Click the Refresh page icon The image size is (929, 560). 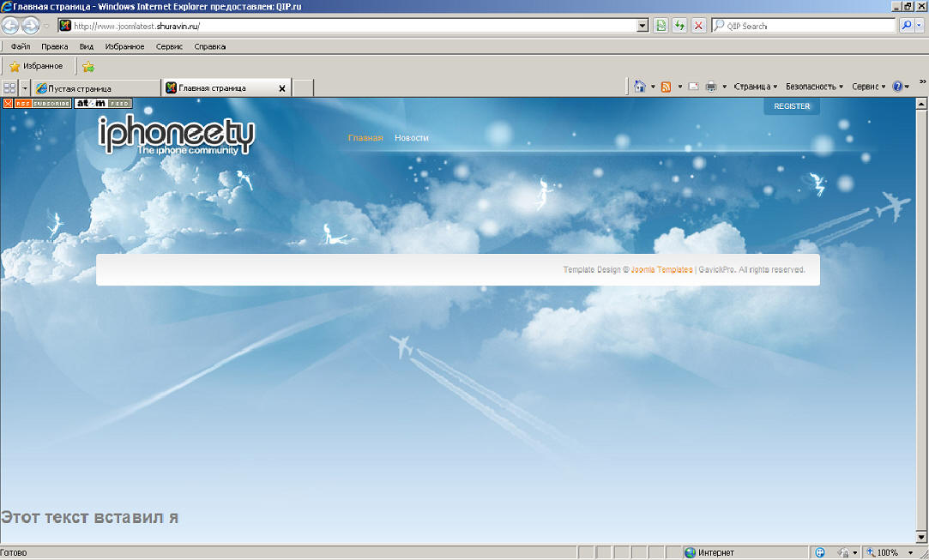pos(679,26)
